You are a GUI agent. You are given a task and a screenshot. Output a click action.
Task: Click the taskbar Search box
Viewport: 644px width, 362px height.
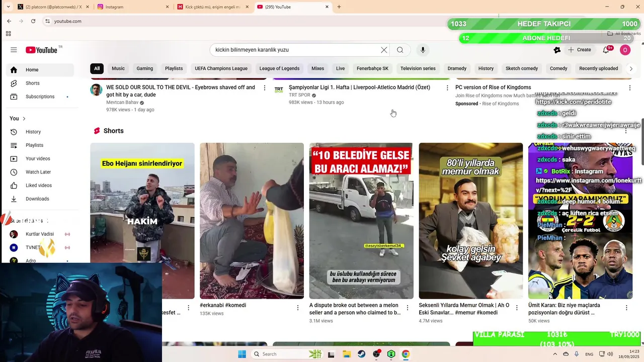coord(288,354)
